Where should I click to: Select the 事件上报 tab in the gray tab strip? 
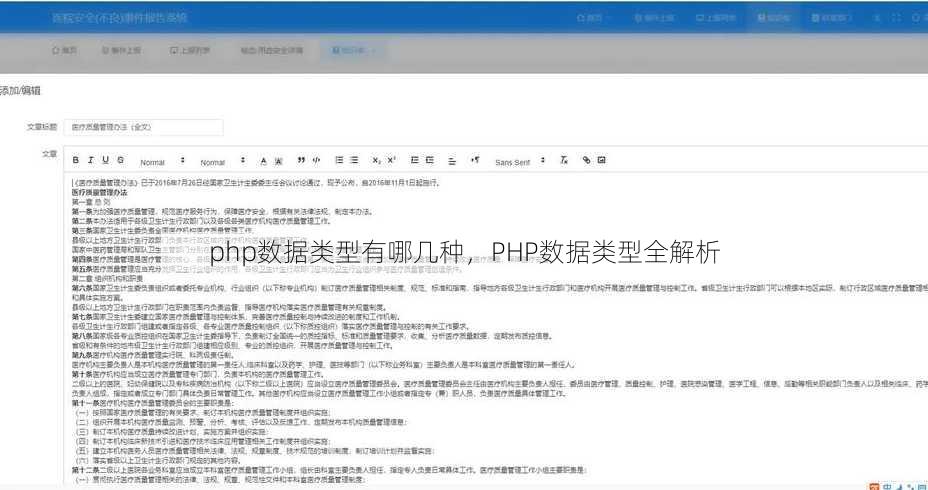pyautogui.click(x=121, y=51)
